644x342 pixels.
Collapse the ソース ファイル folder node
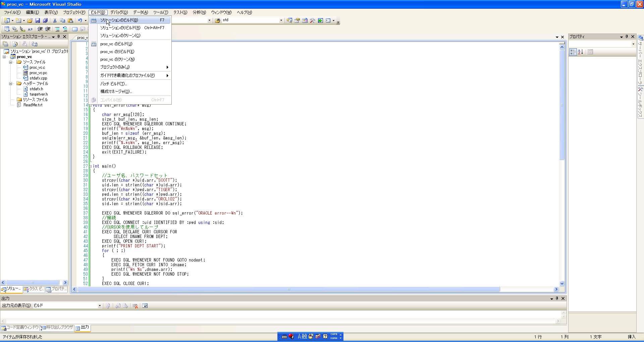pos(11,62)
